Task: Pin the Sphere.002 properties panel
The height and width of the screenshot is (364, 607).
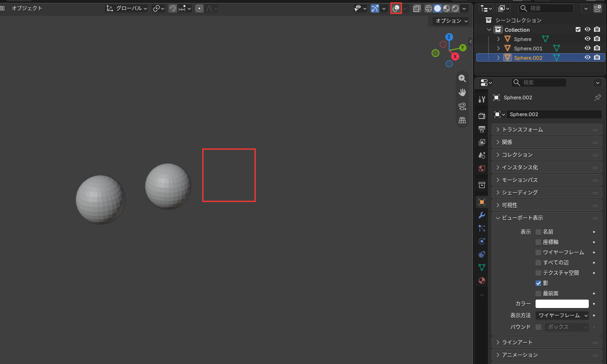Action: click(597, 98)
